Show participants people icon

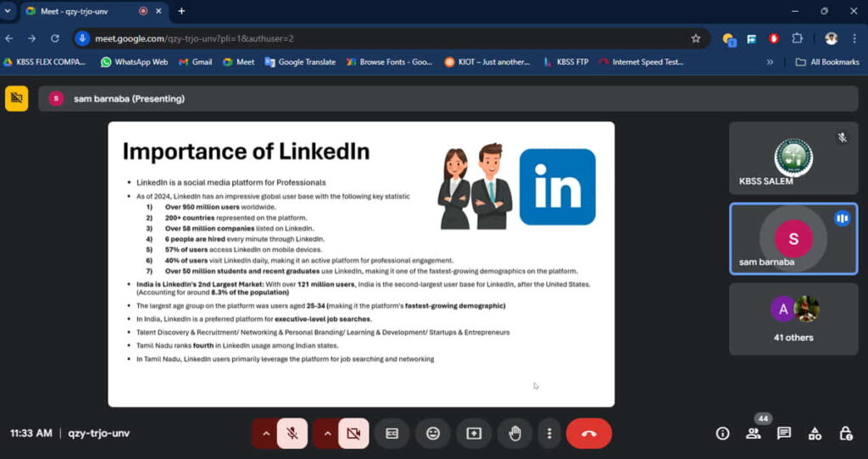coord(753,434)
